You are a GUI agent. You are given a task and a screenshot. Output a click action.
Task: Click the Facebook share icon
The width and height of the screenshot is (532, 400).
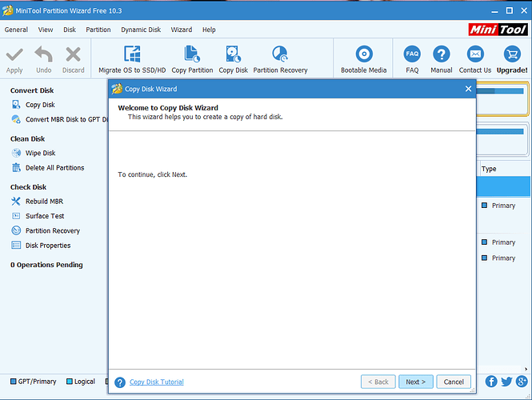491,382
